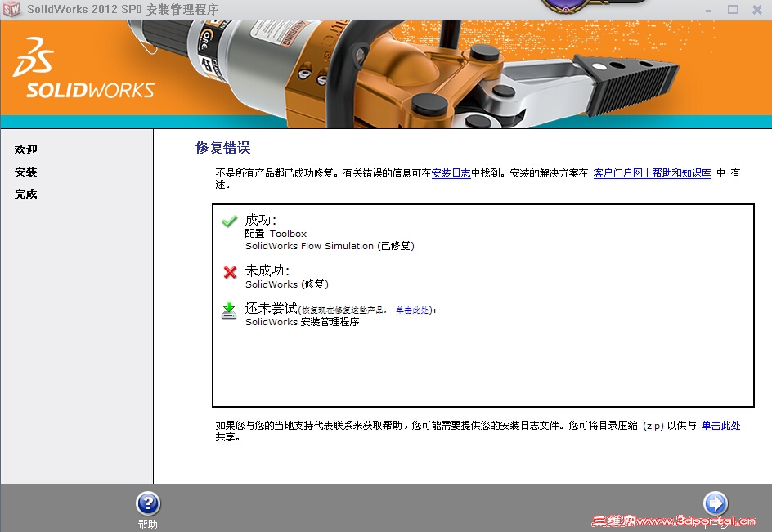The width and height of the screenshot is (772, 532).
Task: Click SolidWorks 安装管理程序 entry
Action: [x=303, y=322]
